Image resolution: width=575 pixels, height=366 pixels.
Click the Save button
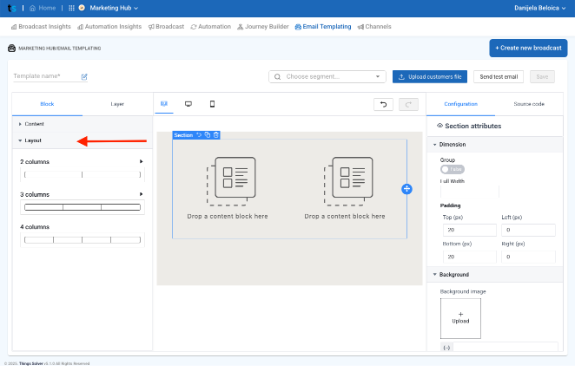pyautogui.click(x=542, y=77)
